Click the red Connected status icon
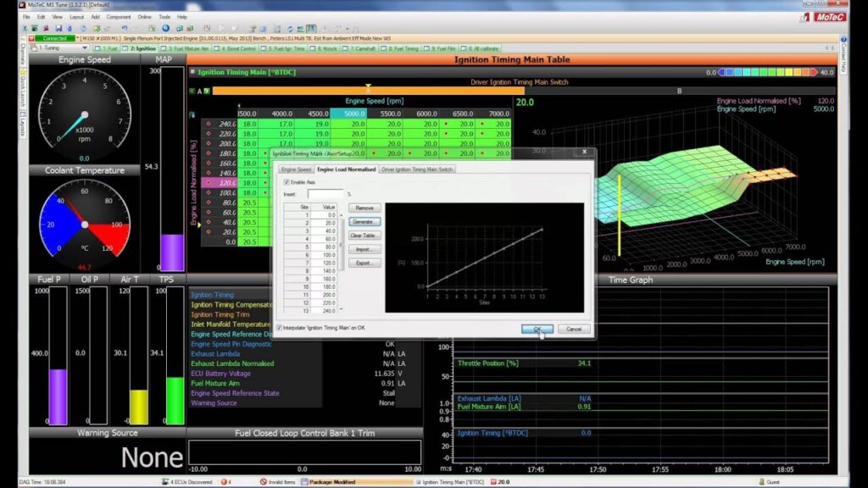 [x=31, y=38]
